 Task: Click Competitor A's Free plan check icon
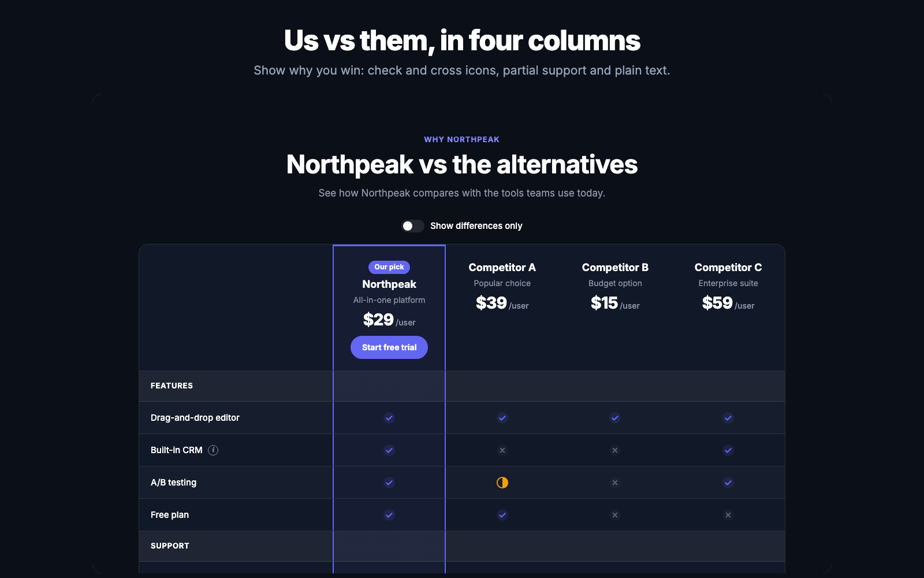point(502,515)
